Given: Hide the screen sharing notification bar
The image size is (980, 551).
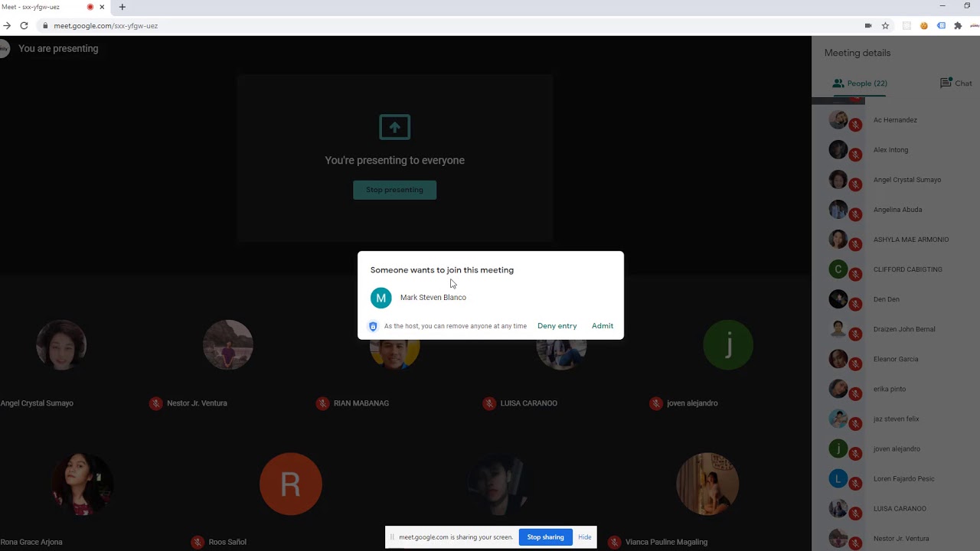Looking at the screenshot, I should 585,537.
